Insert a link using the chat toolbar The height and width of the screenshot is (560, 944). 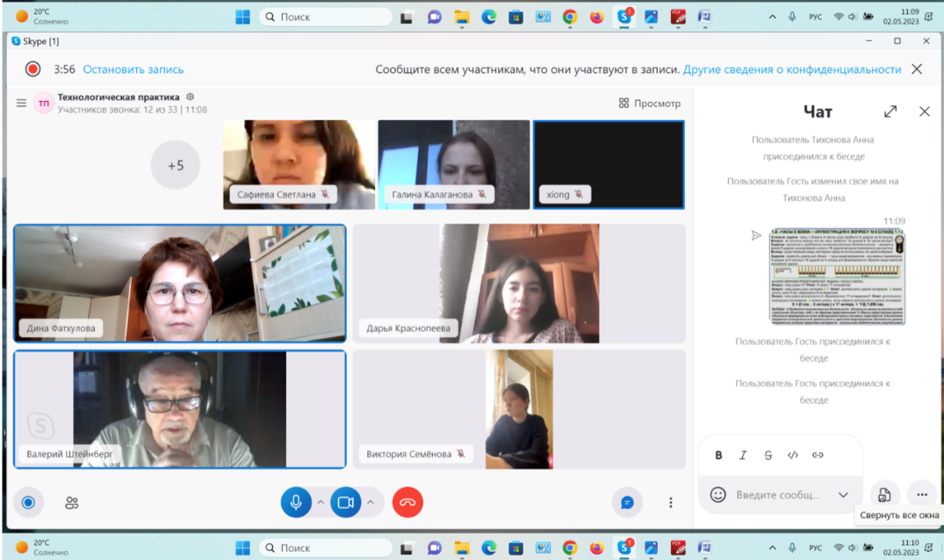818,455
